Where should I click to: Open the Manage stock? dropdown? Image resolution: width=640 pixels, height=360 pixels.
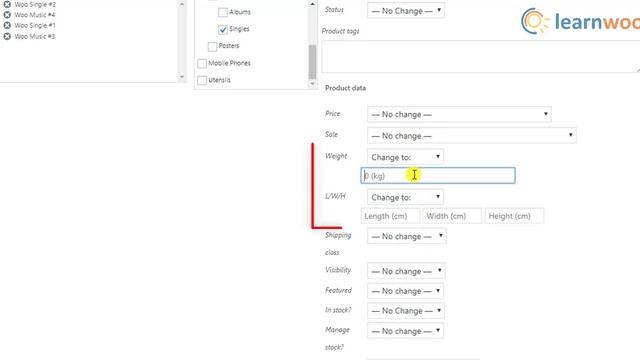405,331
